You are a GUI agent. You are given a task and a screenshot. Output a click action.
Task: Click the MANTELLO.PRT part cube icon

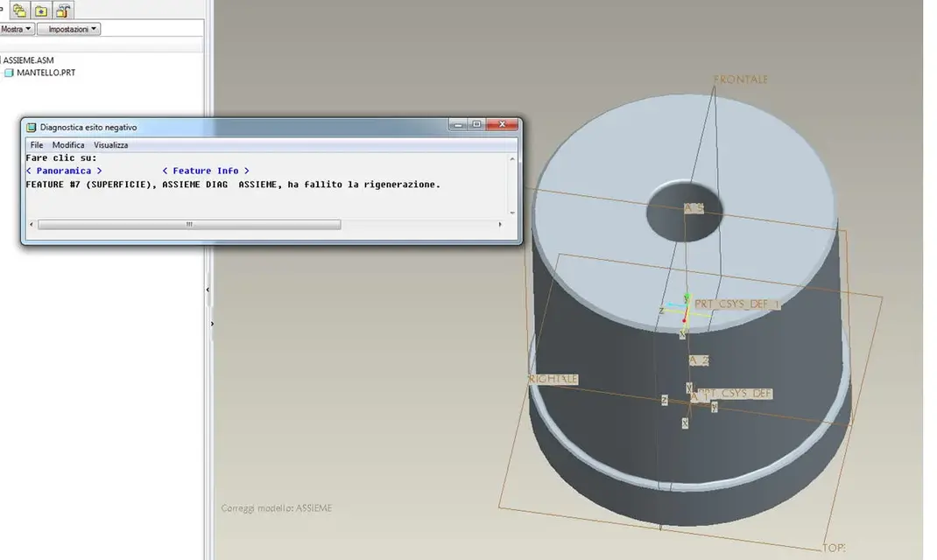coord(9,73)
